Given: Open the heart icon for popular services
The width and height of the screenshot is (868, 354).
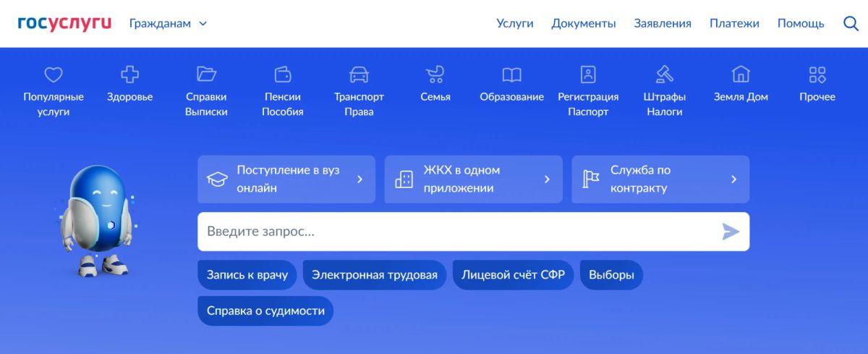Looking at the screenshot, I should click(x=54, y=75).
